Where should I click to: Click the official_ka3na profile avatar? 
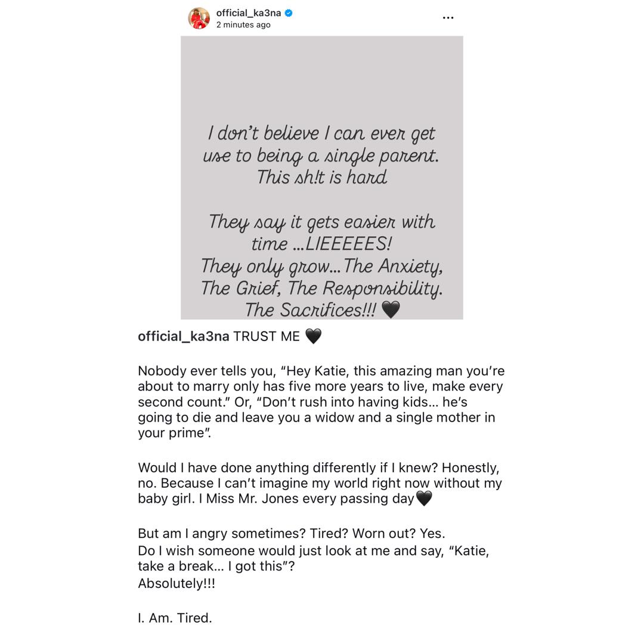(x=199, y=18)
